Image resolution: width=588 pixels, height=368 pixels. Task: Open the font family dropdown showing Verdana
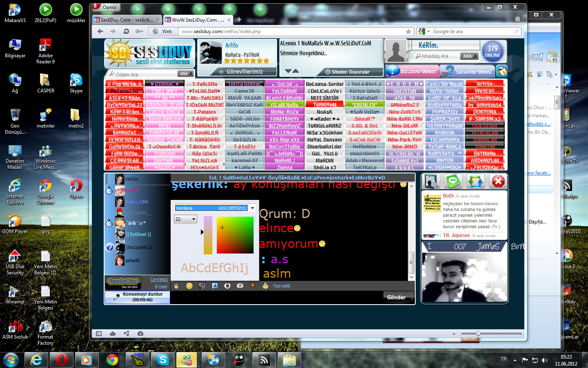click(215, 208)
